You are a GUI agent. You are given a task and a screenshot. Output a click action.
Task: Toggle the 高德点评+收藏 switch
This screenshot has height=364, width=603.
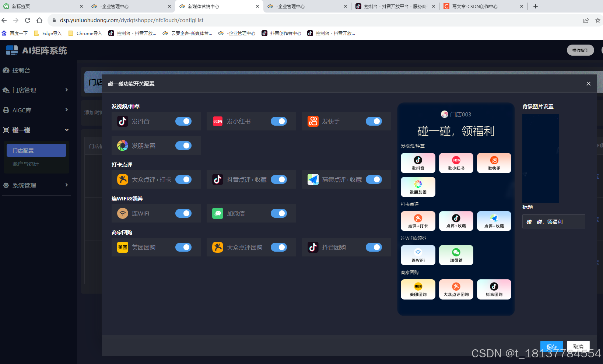click(x=374, y=179)
